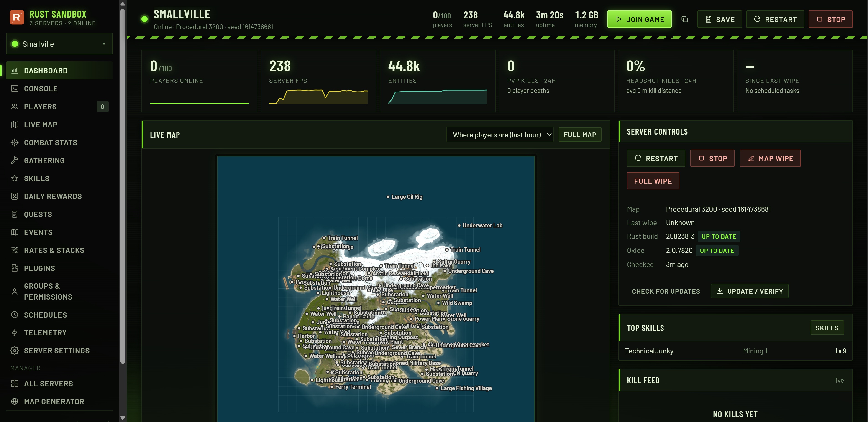The height and width of the screenshot is (422, 868).
Task: Click the Oxide 'UP TO DATE' badge
Action: [x=717, y=251]
